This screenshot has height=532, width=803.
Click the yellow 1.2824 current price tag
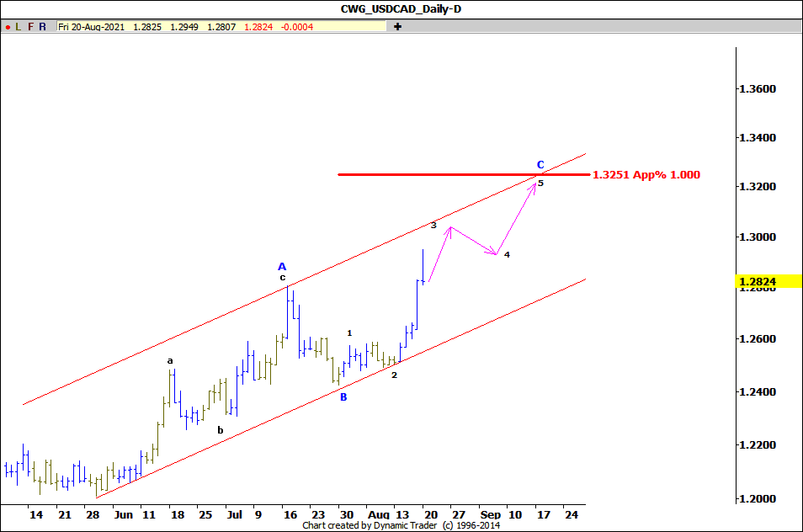pos(768,281)
